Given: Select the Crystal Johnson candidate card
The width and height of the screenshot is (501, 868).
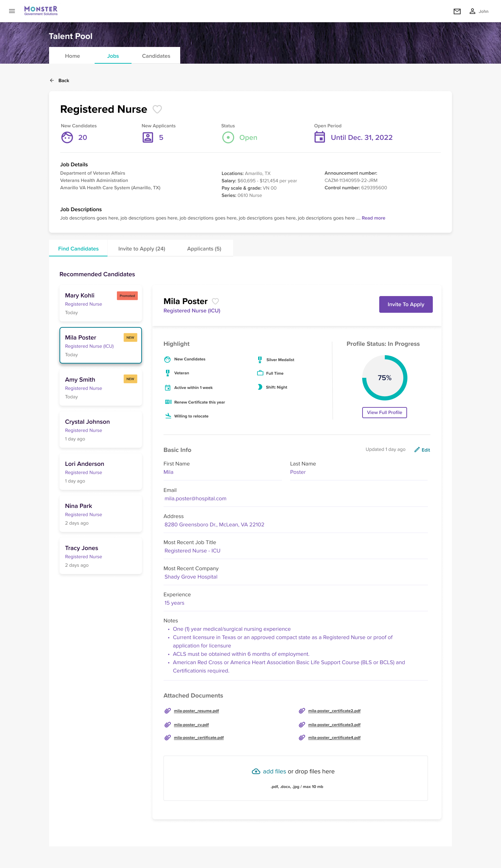Looking at the screenshot, I should 101,430.
